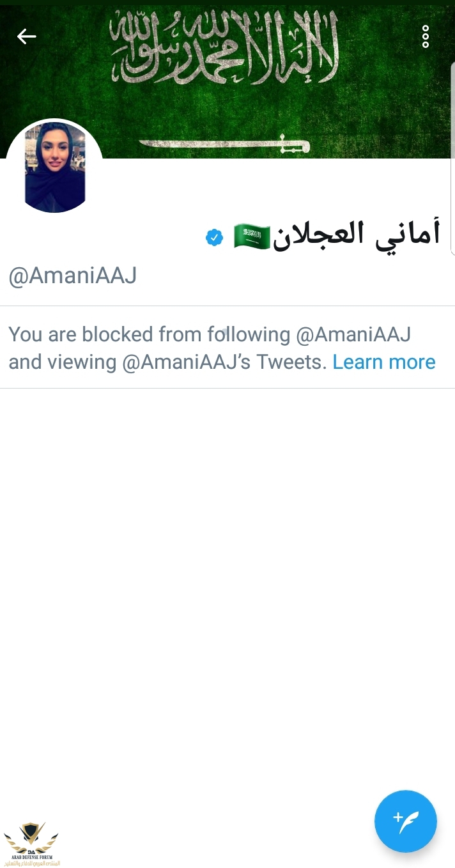The height and width of the screenshot is (868, 455).
Task: Click @AmaniAAJ after "blocked from following"
Action: coord(354,334)
